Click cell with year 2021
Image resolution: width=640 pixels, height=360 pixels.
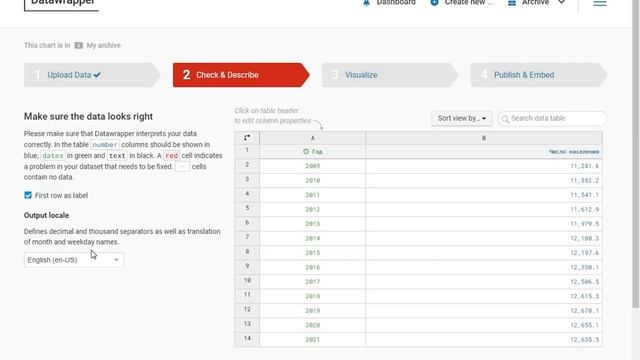click(313, 340)
